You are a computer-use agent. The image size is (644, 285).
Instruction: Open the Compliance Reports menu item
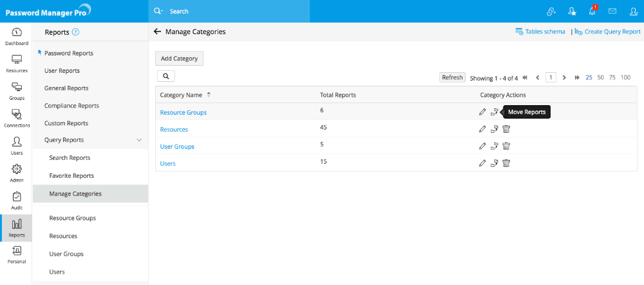(71, 106)
